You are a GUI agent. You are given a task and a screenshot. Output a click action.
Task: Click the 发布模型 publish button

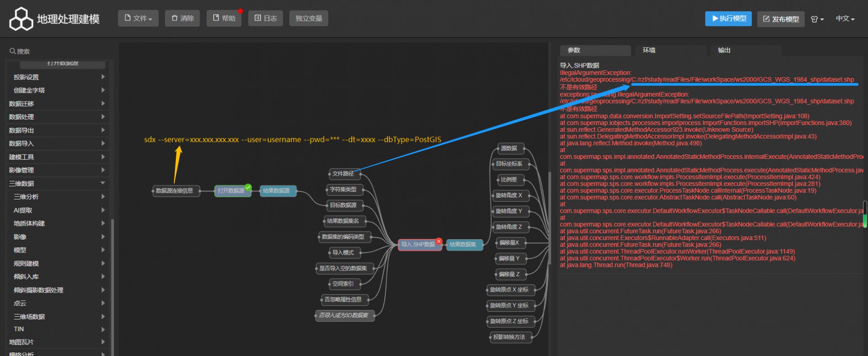click(781, 19)
